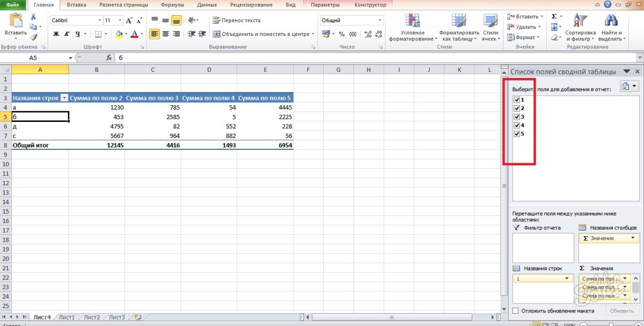This screenshot has height=326, width=644.
Task: Open the font size 11 dropdown
Action: pyautogui.click(x=121, y=20)
